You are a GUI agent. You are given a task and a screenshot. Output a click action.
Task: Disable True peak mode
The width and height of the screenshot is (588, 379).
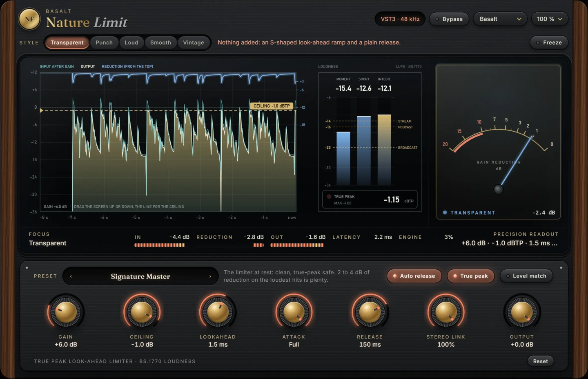click(x=471, y=276)
